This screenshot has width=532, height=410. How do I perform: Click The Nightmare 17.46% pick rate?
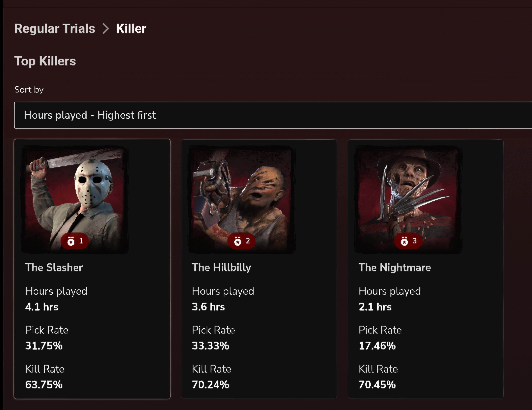pyautogui.click(x=377, y=346)
